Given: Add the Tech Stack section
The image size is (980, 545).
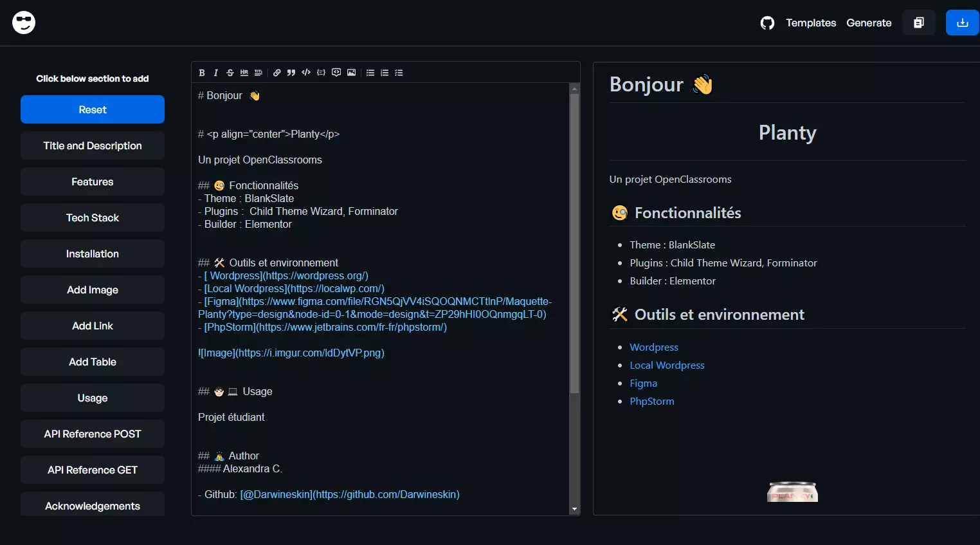Looking at the screenshot, I should pyautogui.click(x=93, y=217).
